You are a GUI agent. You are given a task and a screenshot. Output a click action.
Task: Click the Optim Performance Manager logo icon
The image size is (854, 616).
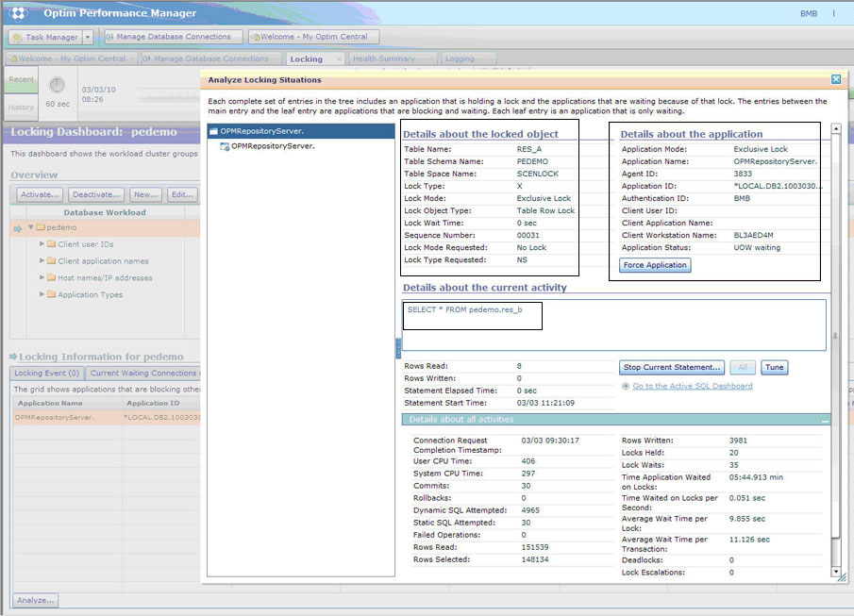coord(18,13)
